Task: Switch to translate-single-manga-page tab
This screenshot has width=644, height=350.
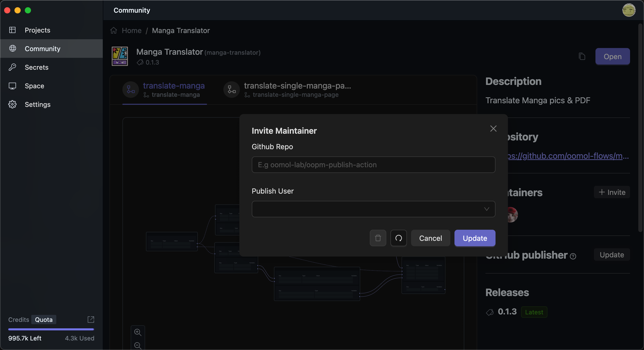Action: [x=287, y=90]
